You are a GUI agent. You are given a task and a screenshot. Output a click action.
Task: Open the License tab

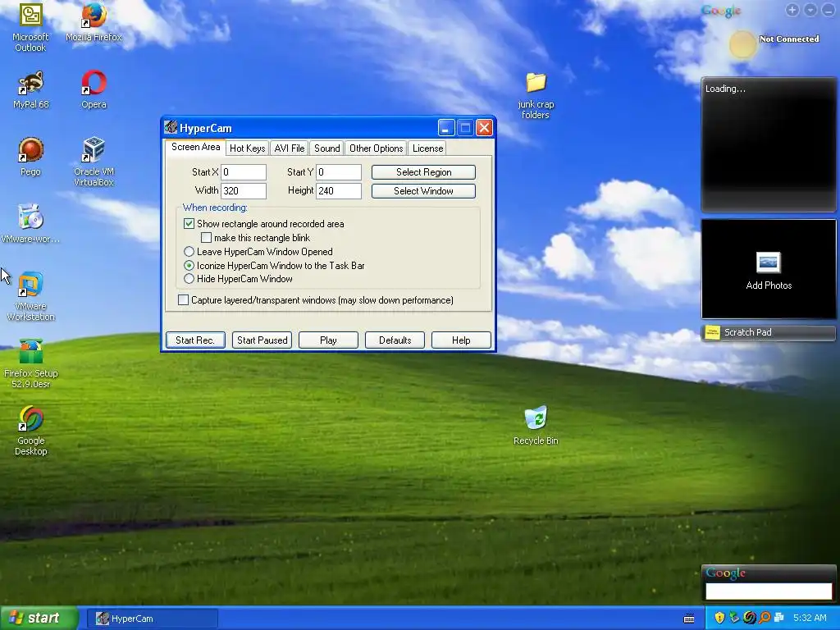tap(427, 148)
